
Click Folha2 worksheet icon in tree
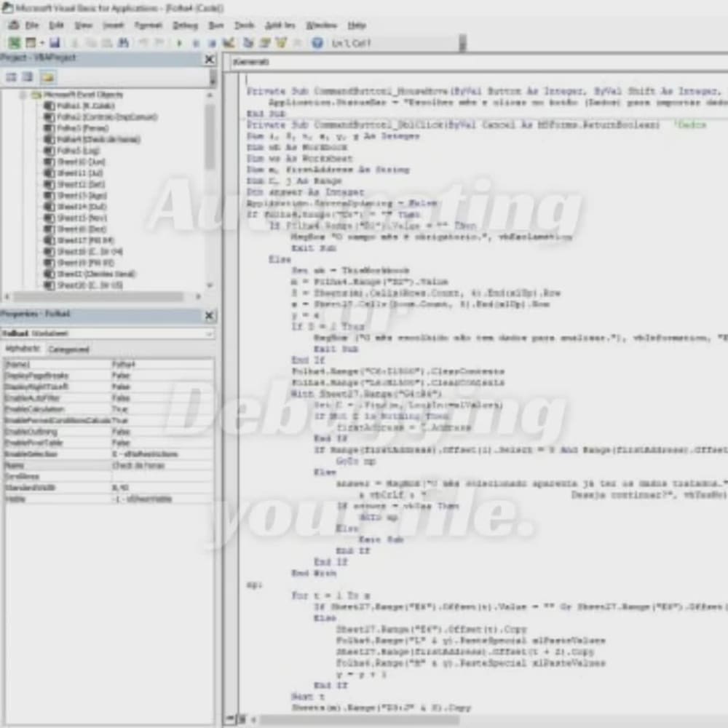[x=50, y=117]
